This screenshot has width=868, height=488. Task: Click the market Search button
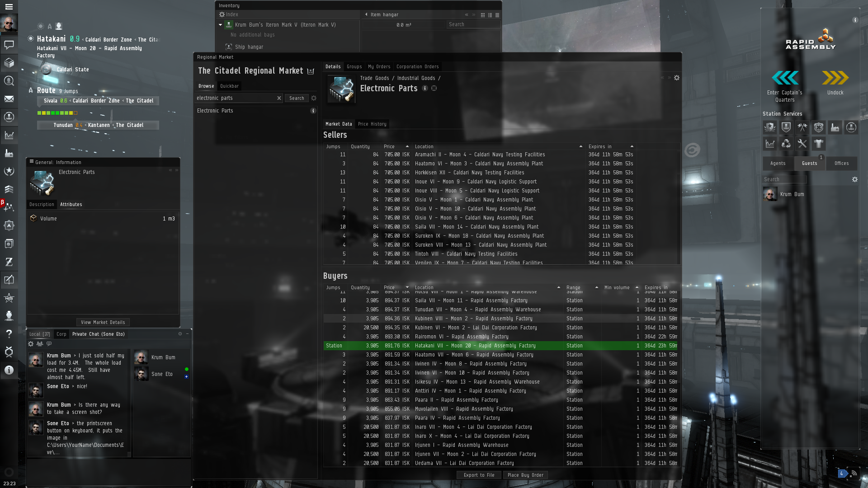click(297, 98)
